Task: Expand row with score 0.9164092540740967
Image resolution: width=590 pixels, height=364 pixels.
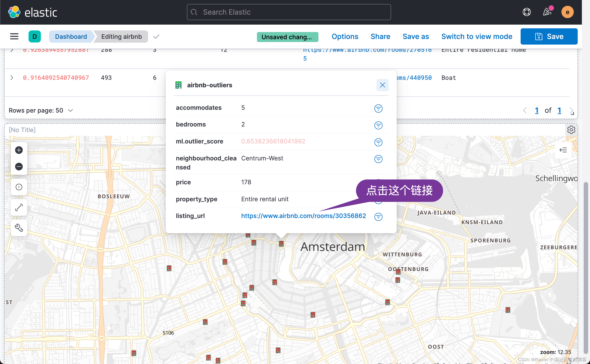Action: click(12, 78)
